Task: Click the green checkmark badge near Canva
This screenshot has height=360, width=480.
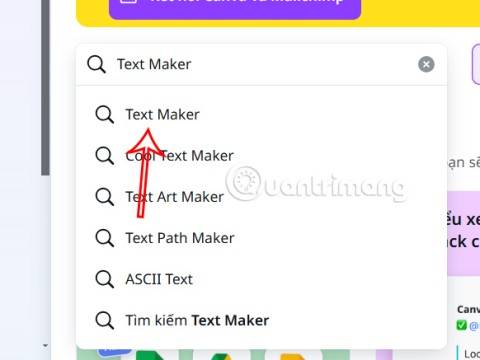Action: click(x=462, y=325)
